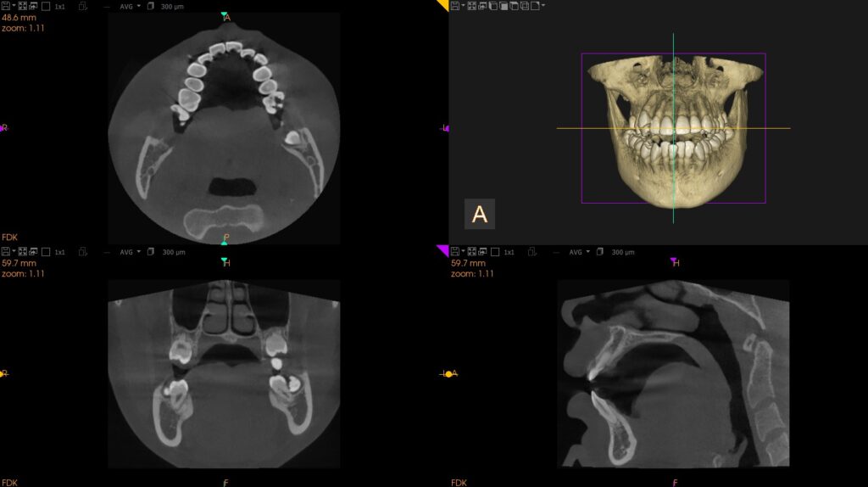The width and height of the screenshot is (868, 487).
Task: Click the save icon in the axial view toolbar
Action: 6,6
